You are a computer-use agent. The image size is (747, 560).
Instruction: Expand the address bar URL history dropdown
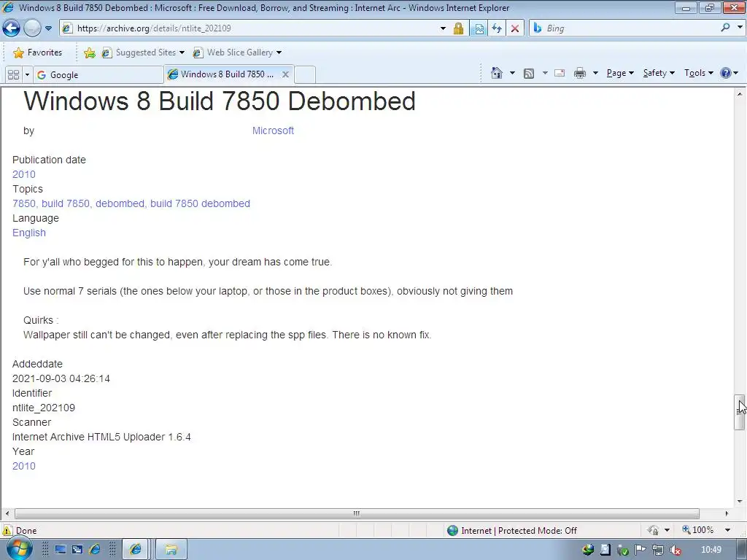[x=443, y=28]
